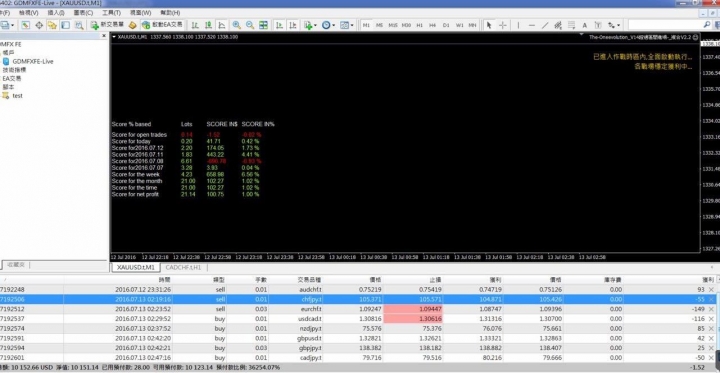
Task: Open the 檢視(V) menu
Action: (28, 13)
